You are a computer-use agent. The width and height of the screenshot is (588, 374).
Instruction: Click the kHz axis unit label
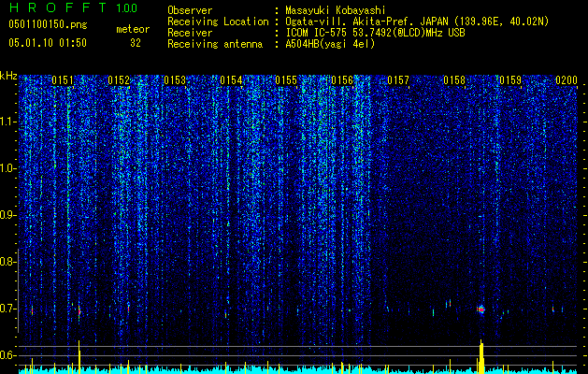[x=8, y=76]
